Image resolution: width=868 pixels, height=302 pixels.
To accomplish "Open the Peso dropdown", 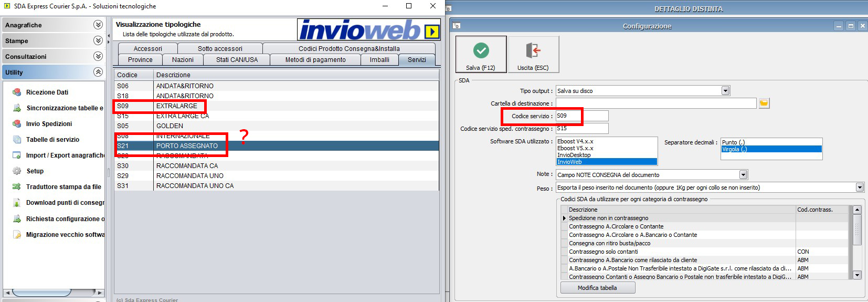I will (x=860, y=188).
